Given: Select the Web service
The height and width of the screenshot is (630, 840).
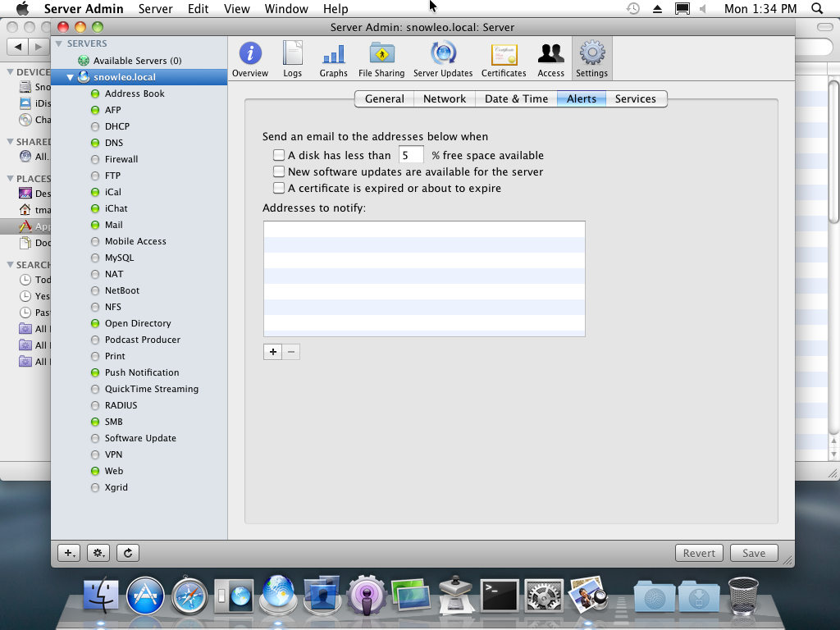Looking at the screenshot, I should tap(113, 471).
